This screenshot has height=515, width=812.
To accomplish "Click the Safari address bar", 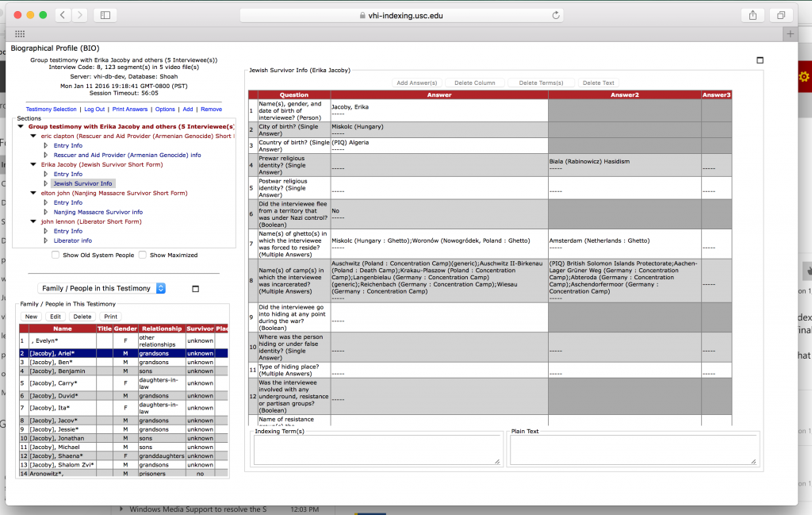I will 401,15.
